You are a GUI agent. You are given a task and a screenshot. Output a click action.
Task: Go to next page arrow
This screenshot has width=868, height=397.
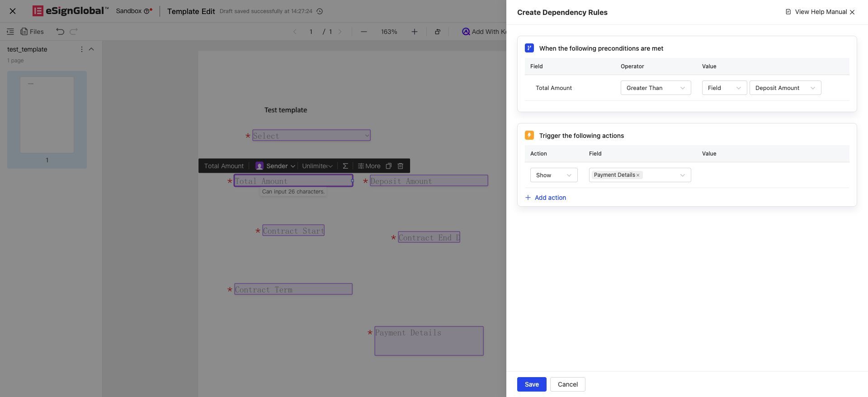pyautogui.click(x=340, y=32)
